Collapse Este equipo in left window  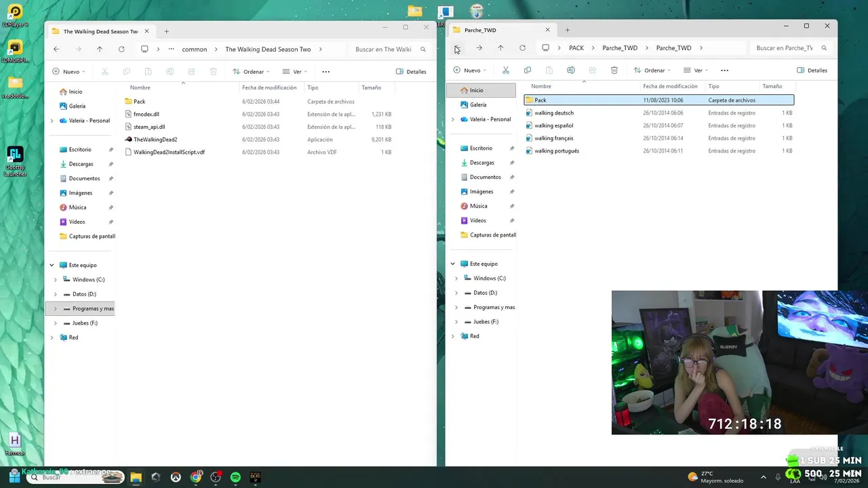pyautogui.click(x=52, y=265)
